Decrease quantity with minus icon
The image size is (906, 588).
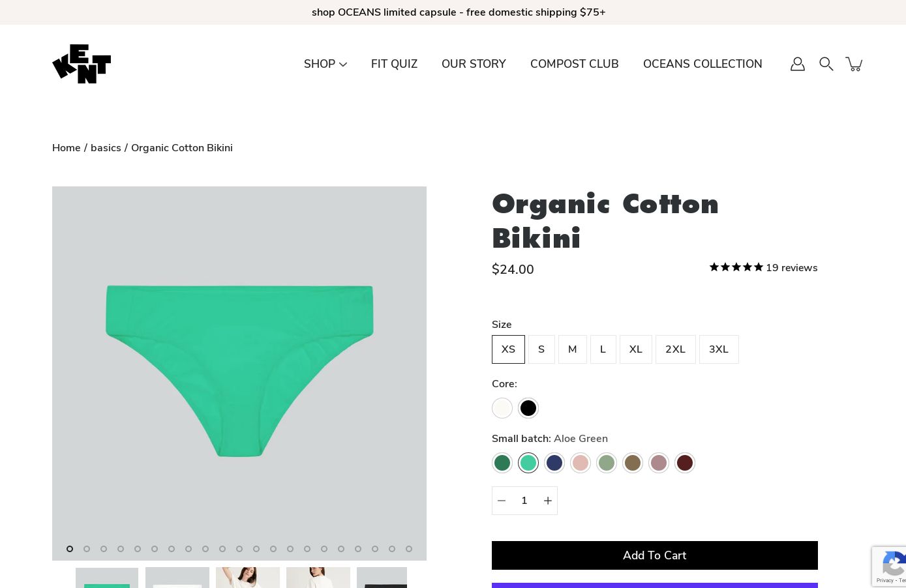[502, 501]
